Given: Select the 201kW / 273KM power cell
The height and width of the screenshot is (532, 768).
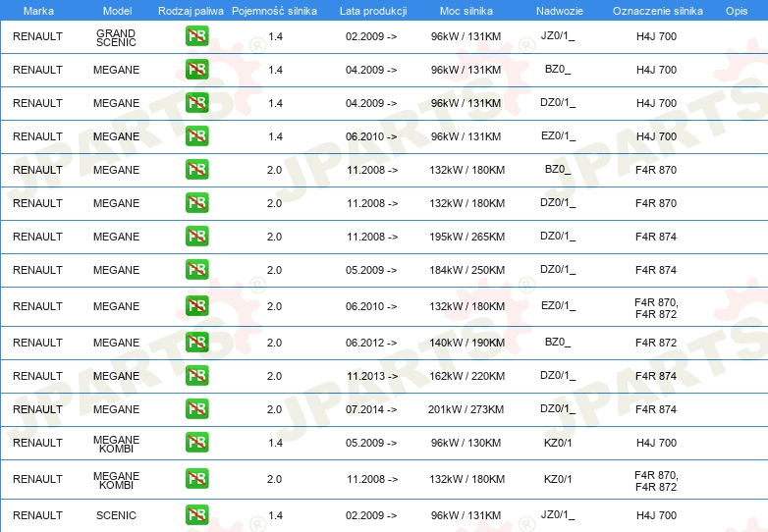Looking at the screenshot, I should (x=466, y=409).
